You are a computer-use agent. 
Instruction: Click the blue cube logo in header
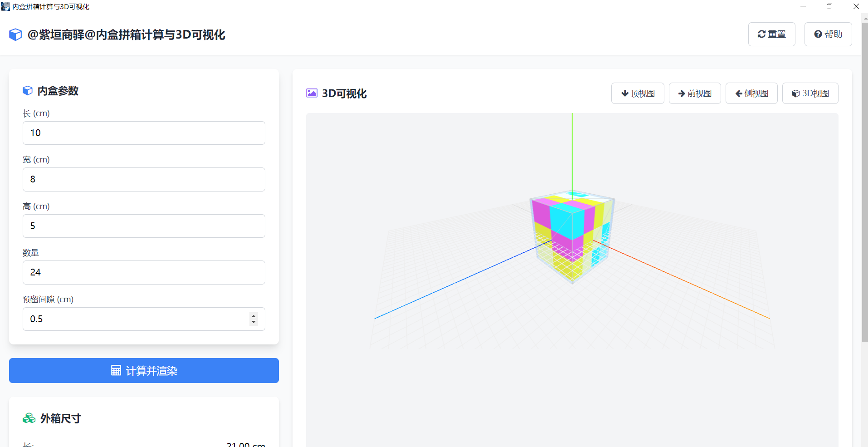click(x=15, y=35)
